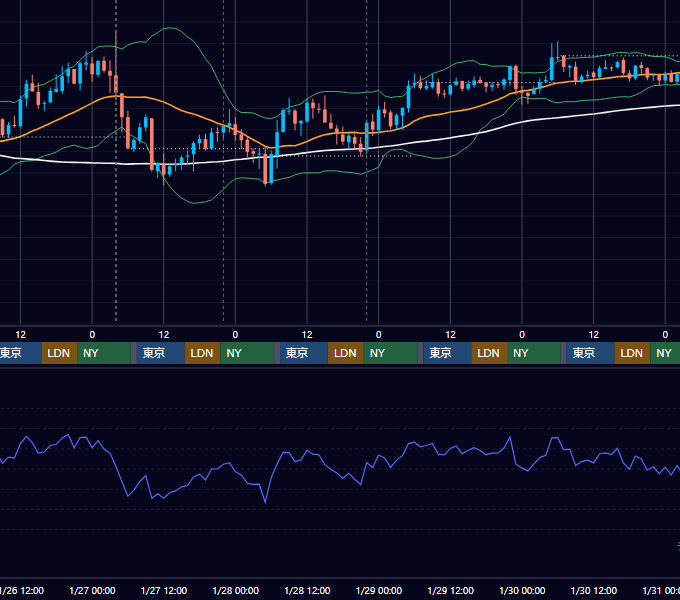Select the NY session block spanning 1/30 00:00
The height and width of the screenshot is (600, 680).
click(x=534, y=353)
